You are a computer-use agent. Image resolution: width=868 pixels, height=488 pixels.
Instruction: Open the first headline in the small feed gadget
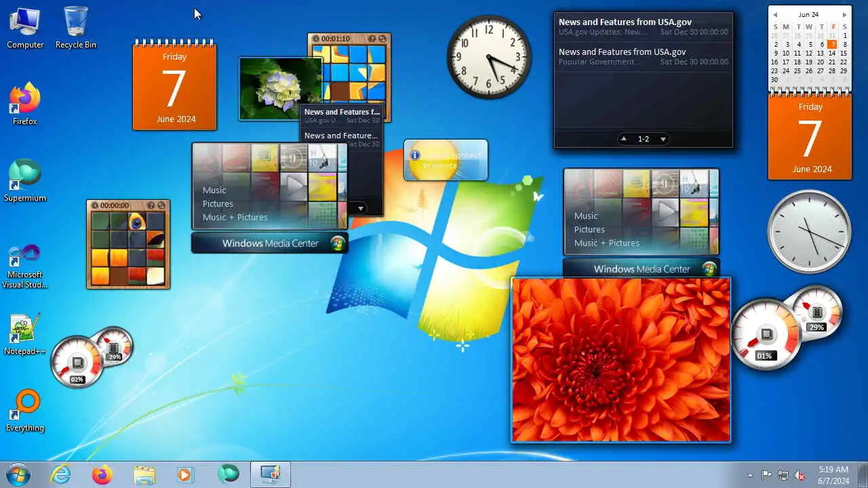tap(342, 116)
